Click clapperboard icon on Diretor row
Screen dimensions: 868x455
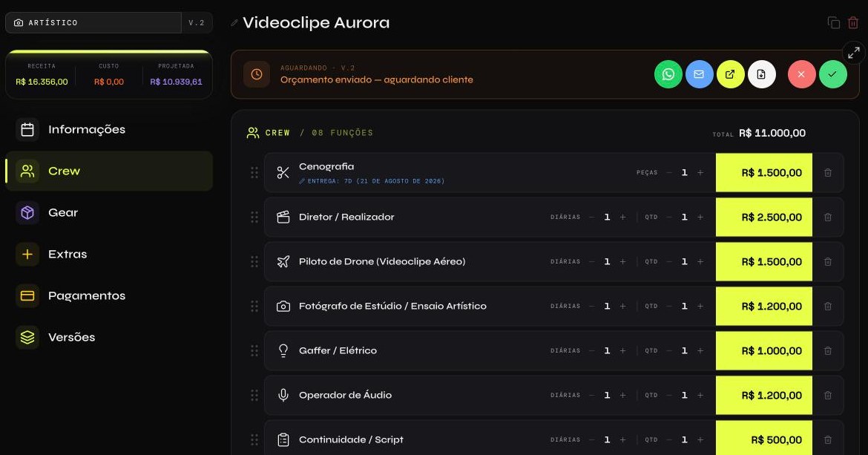pyautogui.click(x=283, y=217)
